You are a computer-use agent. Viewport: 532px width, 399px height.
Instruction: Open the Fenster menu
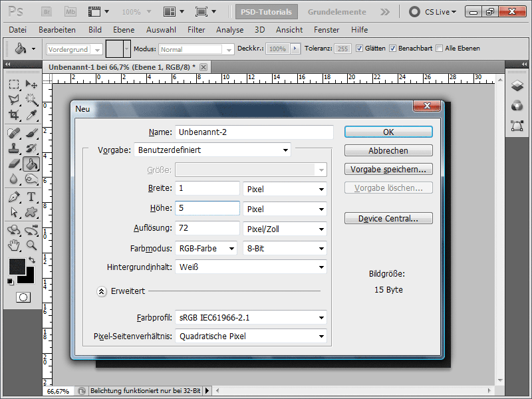click(327, 30)
